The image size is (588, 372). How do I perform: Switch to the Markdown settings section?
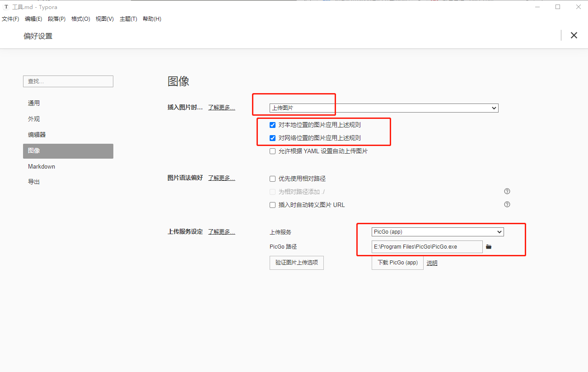click(42, 166)
